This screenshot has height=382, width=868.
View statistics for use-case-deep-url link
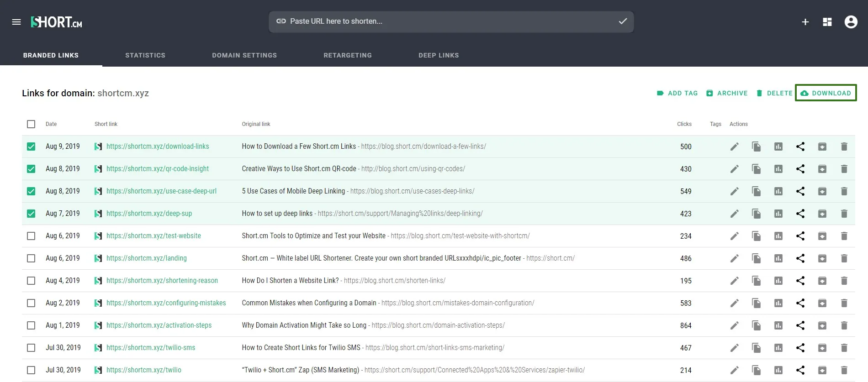coord(778,191)
